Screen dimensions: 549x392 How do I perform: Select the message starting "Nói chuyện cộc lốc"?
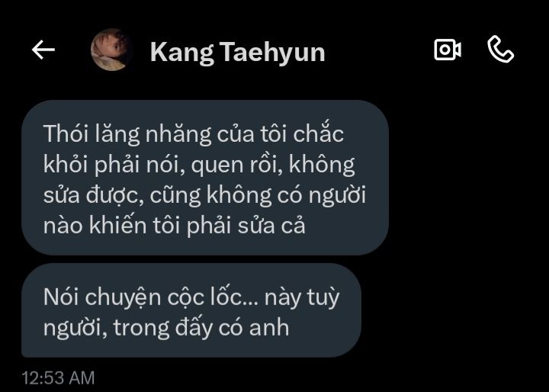point(191,310)
